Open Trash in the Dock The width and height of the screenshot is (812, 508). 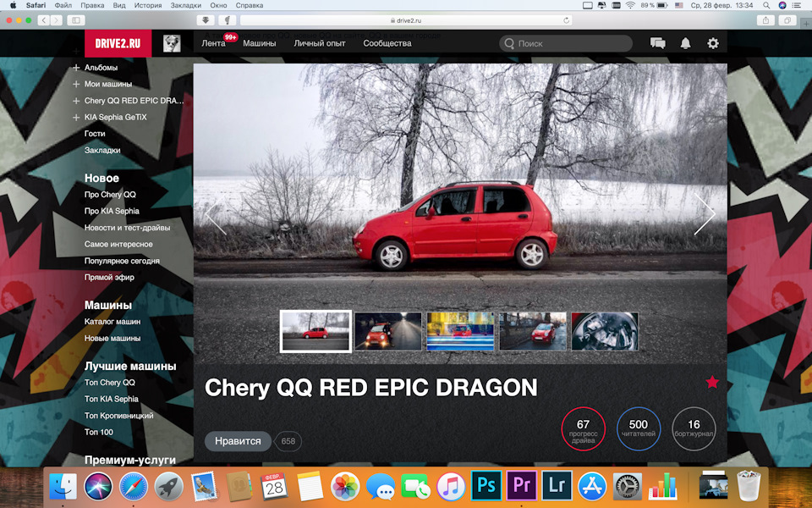pos(748,486)
